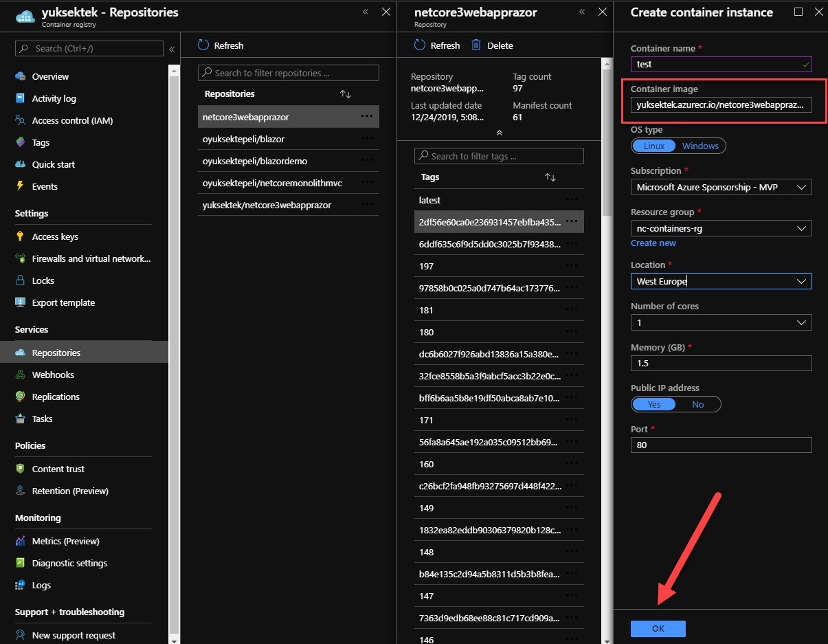828x644 pixels.
Task: Select tag 181 in the Tags list
Action: 499,310
